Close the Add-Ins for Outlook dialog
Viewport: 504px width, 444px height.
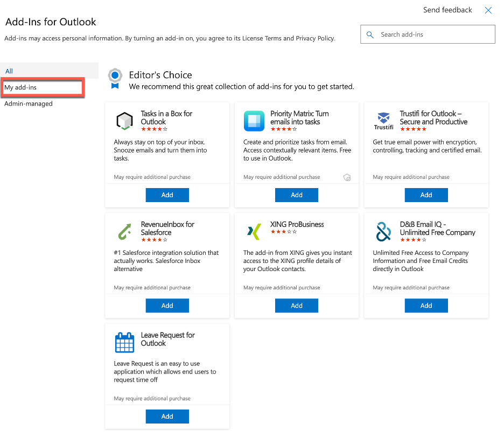click(488, 10)
